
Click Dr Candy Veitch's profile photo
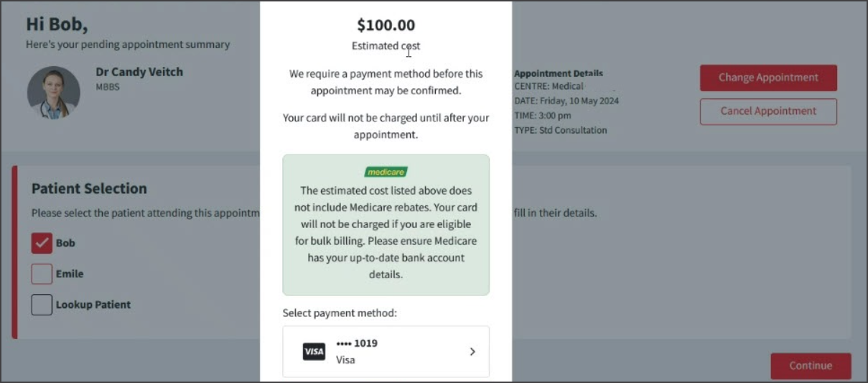click(x=54, y=93)
